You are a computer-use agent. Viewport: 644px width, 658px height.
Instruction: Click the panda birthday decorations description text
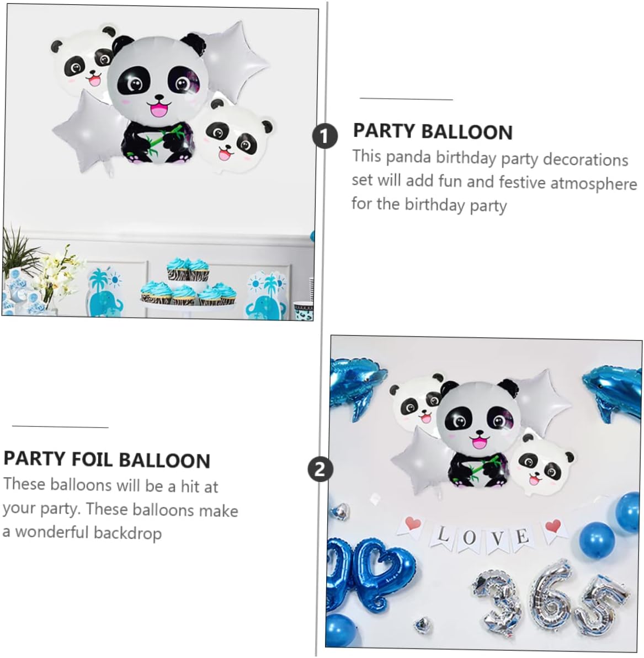pos(494,181)
